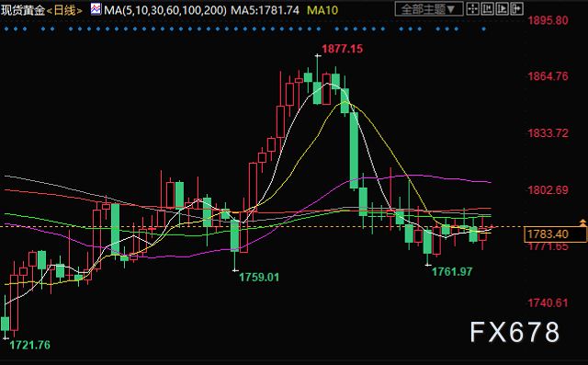588x365 pixels.
Task: Select the current price tag 1783.40
Action: pyautogui.click(x=555, y=234)
